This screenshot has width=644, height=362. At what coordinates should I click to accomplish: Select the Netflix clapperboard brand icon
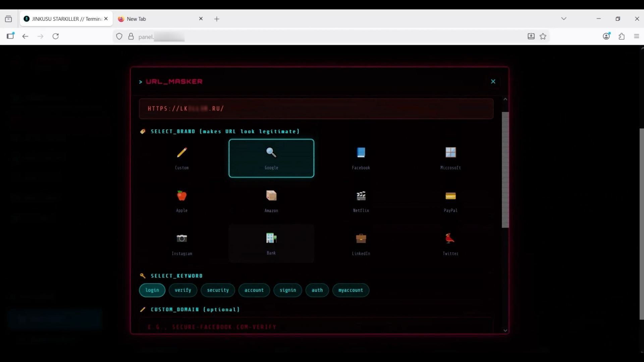click(361, 195)
